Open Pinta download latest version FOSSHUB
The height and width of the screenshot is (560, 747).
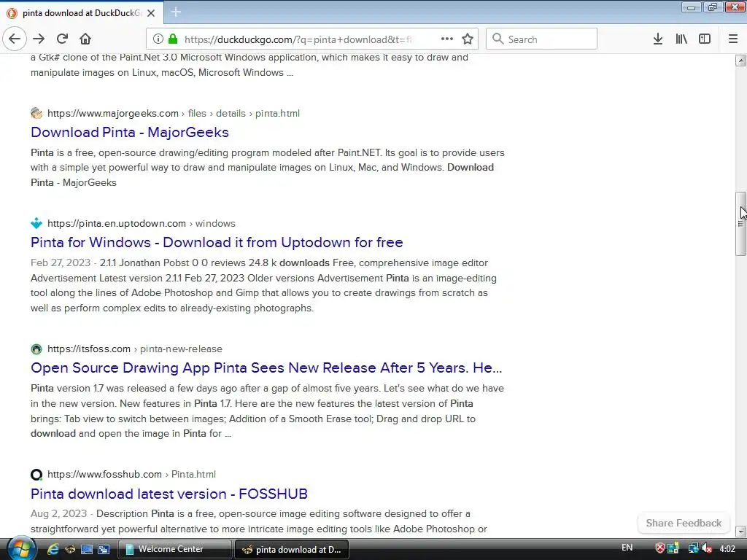tap(169, 494)
